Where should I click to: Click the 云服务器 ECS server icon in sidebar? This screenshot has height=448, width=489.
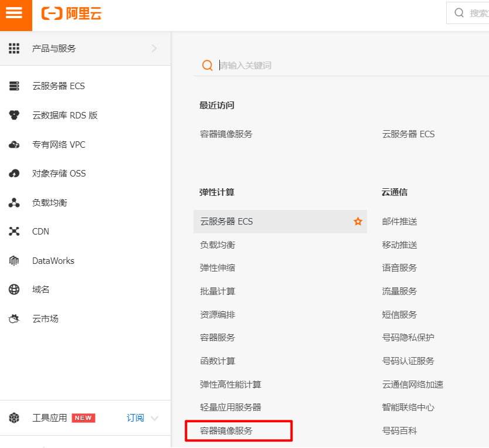(x=14, y=86)
